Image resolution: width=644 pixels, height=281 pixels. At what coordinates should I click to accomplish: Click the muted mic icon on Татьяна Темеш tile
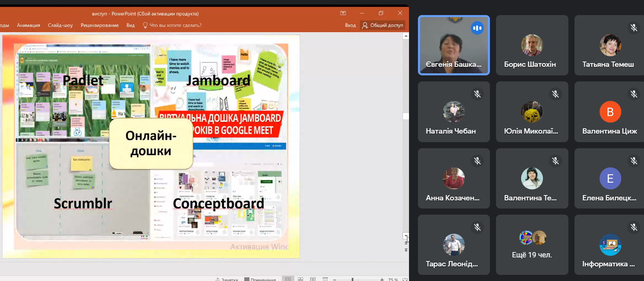pos(633,28)
